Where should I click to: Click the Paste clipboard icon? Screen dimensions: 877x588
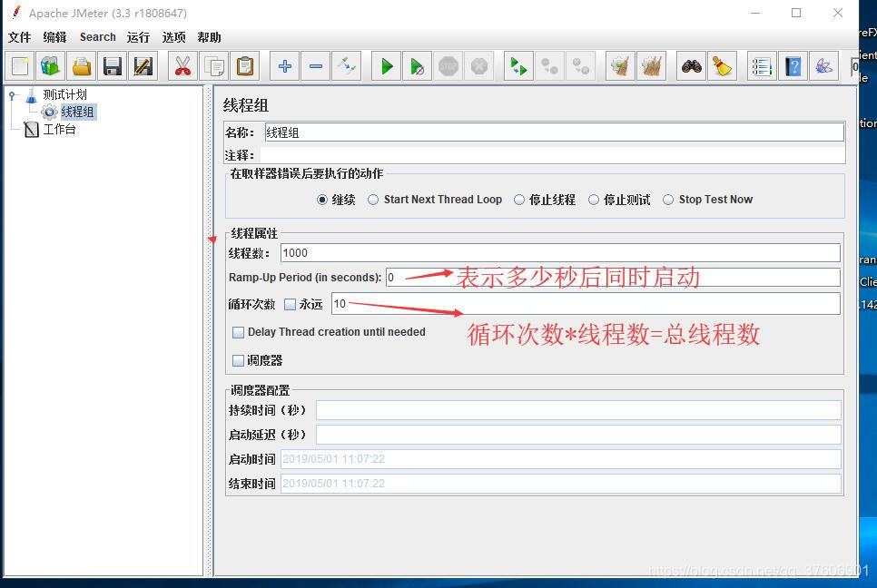coord(245,66)
